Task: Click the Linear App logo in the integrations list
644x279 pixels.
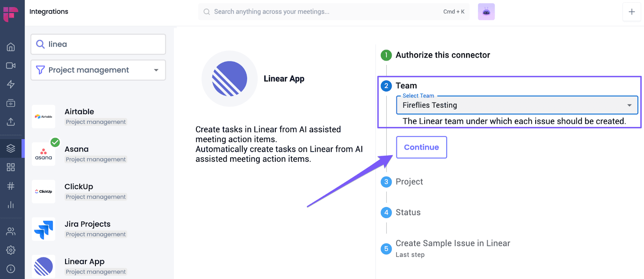Action: [x=43, y=267]
